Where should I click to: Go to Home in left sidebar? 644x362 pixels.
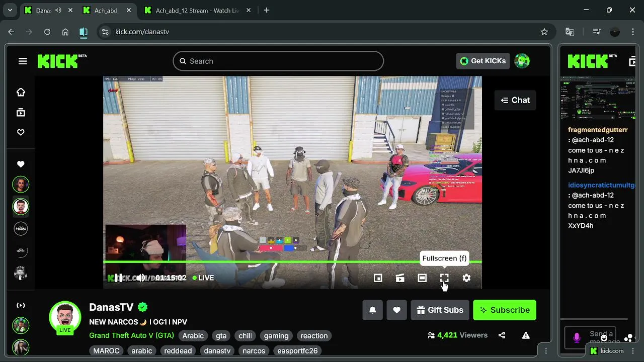(21, 92)
